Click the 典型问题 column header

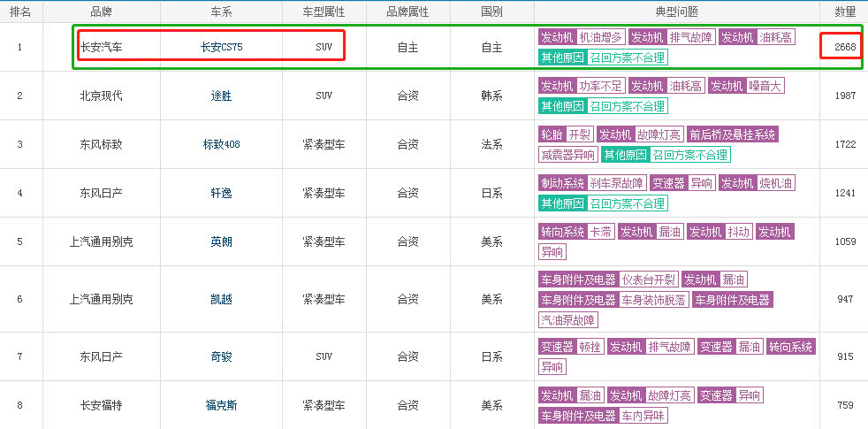[x=677, y=11]
